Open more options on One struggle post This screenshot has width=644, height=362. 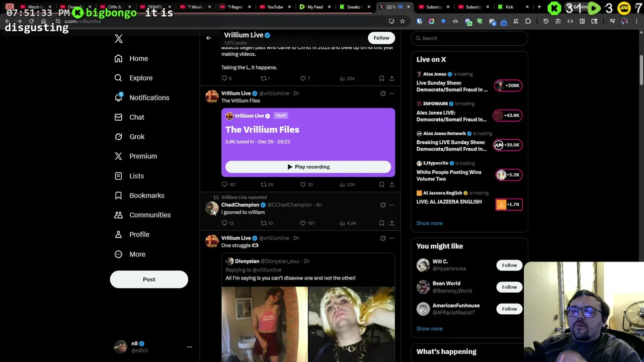pyautogui.click(x=392, y=238)
